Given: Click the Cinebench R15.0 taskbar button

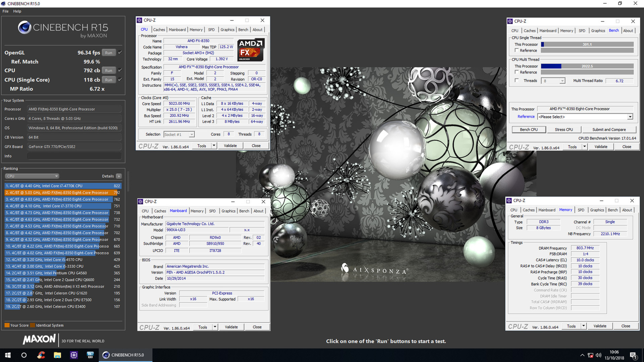Looking at the screenshot, I should pos(125,355).
